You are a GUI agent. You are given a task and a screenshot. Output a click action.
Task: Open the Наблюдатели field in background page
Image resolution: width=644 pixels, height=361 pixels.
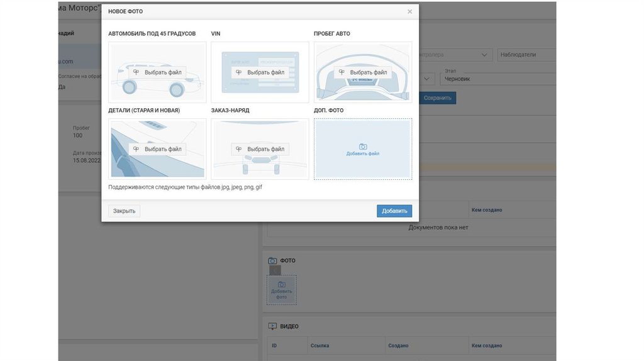click(x=526, y=55)
